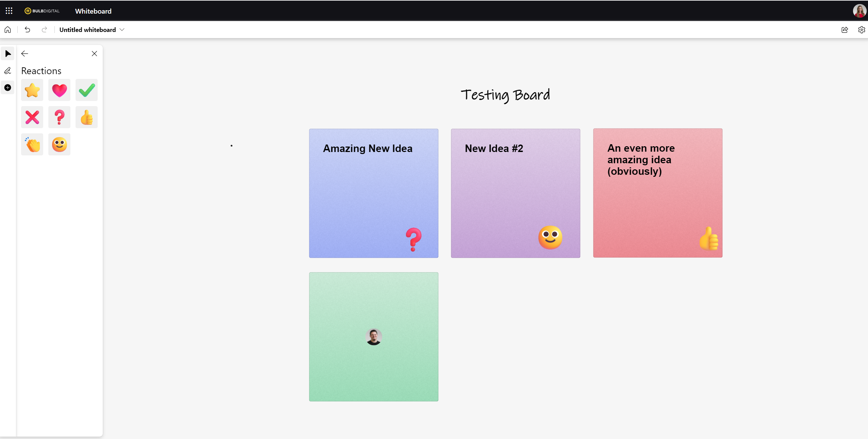The image size is (868, 439).
Task: Pick the heart reaction
Action: pyautogui.click(x=60, y=90)
